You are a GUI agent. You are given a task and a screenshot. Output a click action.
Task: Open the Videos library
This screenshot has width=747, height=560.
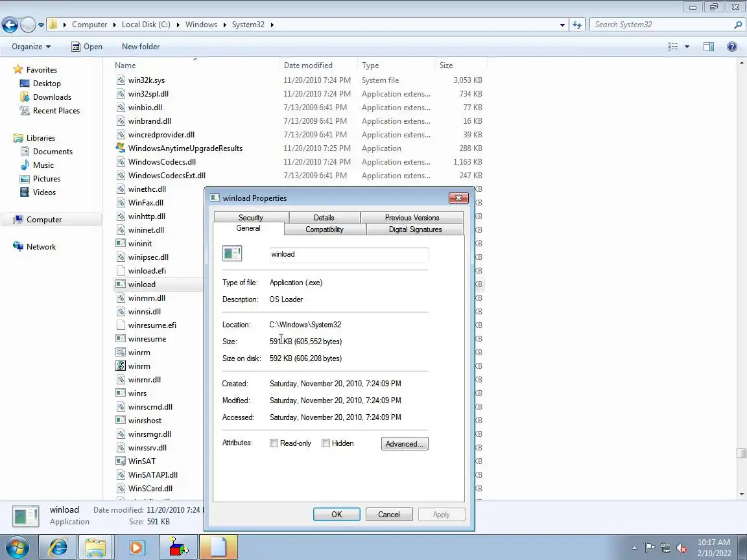pos(44,192)
